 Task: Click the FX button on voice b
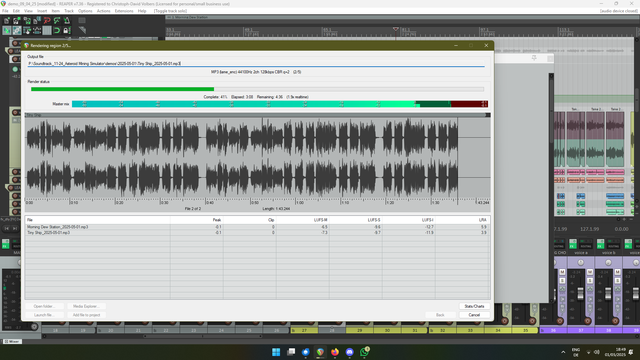point(600,244)
